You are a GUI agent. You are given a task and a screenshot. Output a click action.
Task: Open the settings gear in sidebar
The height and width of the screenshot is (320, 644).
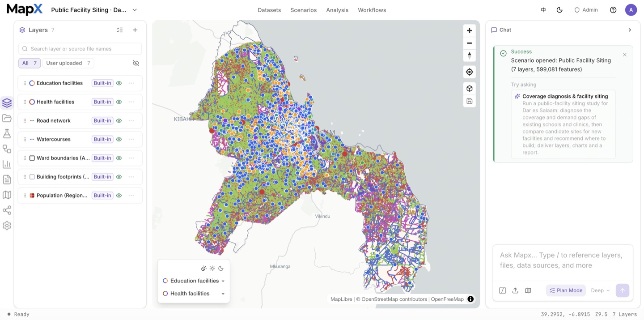click(x=7, y=226)
